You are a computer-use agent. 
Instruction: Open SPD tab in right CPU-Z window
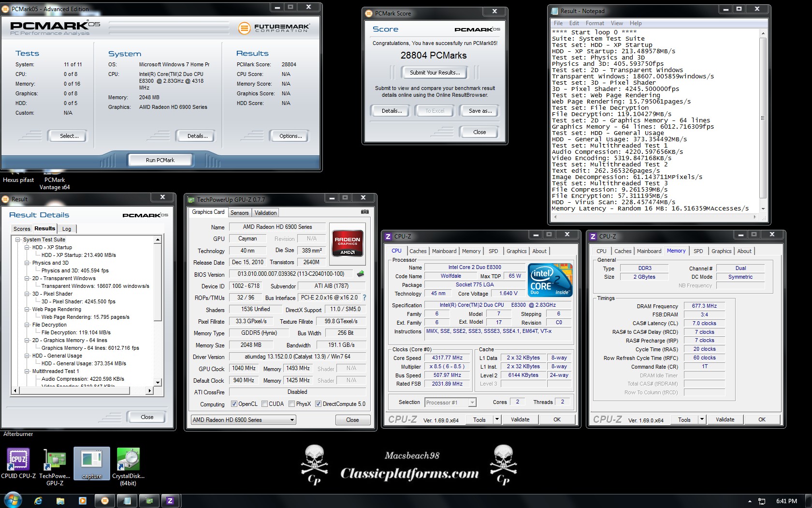tap(698, 251)
